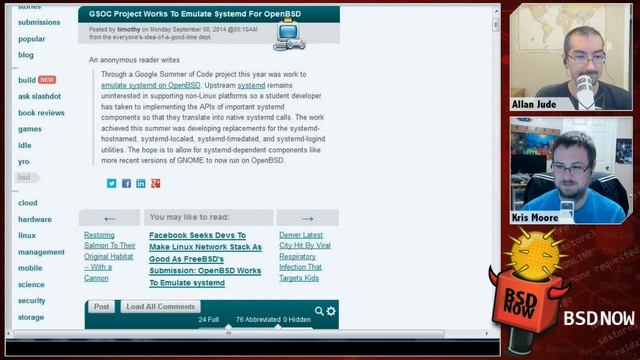Open 'book reviews' section

[x=41, y=113]
